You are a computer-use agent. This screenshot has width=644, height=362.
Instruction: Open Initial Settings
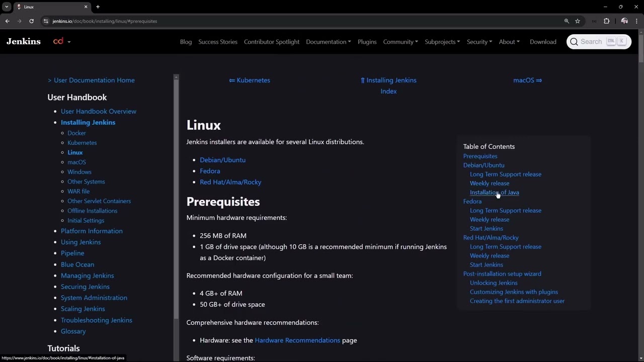pyautogui.click(x=86, y=220)
